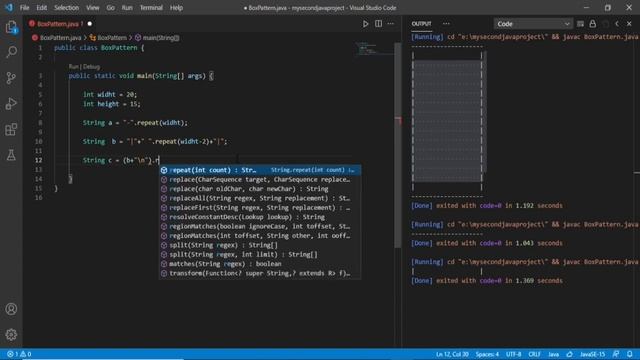
Task: Click the editor vertical scrollbar
Action: [398, 145]
